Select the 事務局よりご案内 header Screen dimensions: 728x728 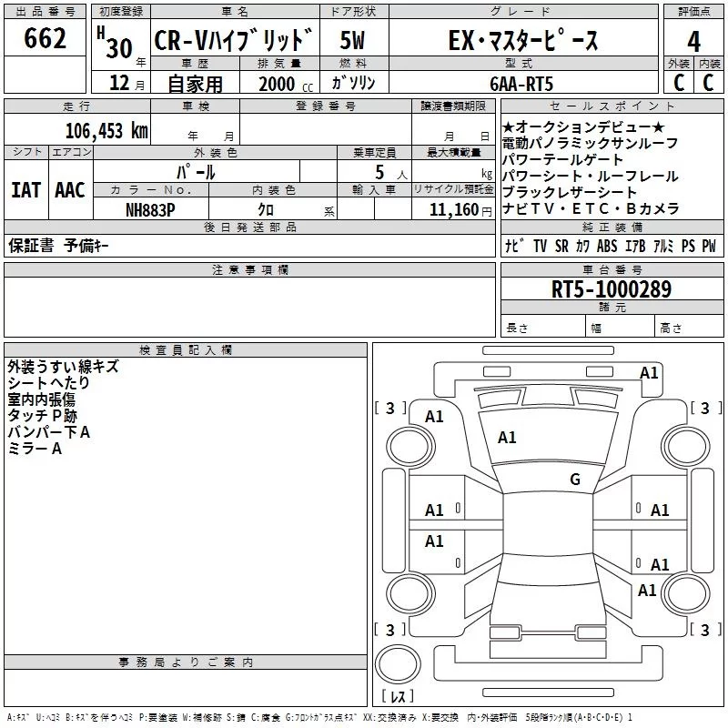coord(186,662)
